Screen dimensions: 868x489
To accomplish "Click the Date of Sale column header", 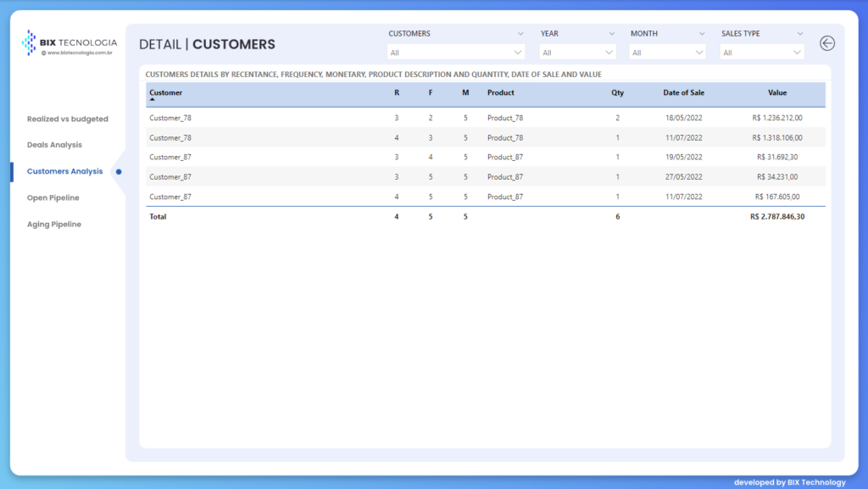I will point(683,93).
